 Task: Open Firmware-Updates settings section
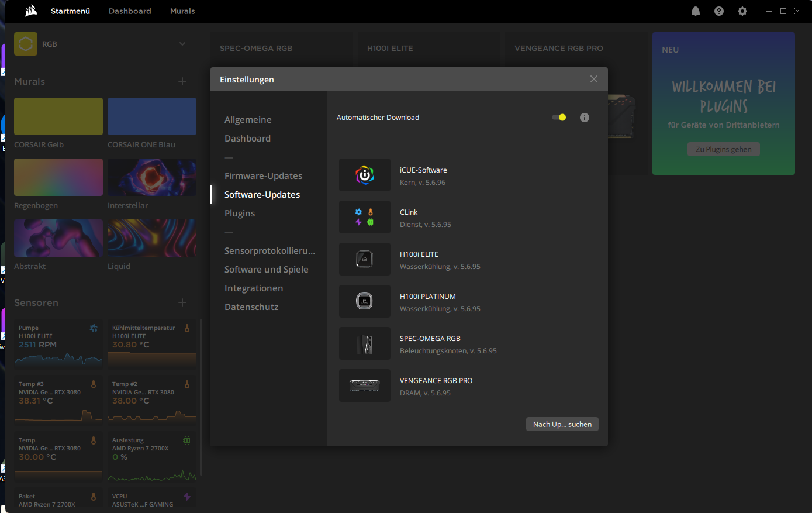pos(263,175)
